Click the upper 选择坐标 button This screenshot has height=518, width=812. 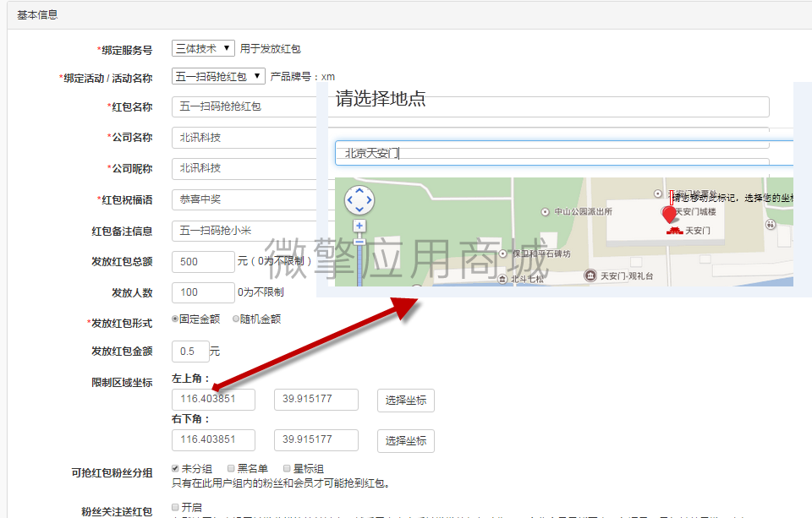405,400
